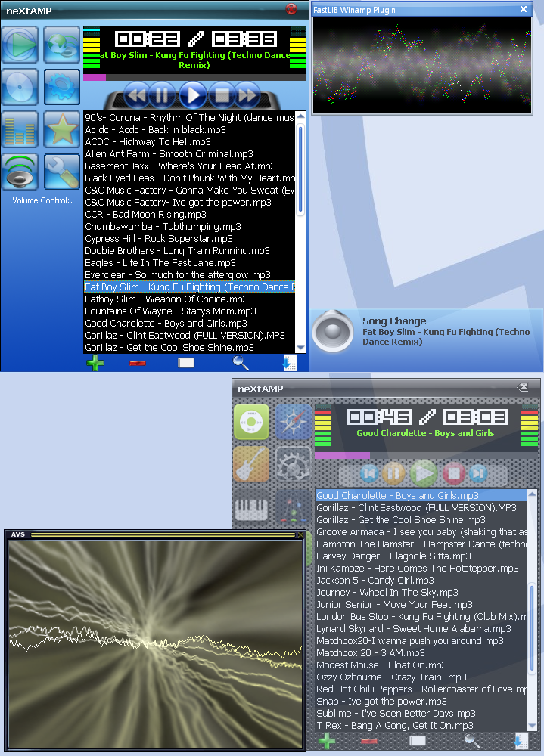The image size is (544, 756).
Task: Click the iPod icon in gray neXtAMP sidebar
Action: (251, 422)
